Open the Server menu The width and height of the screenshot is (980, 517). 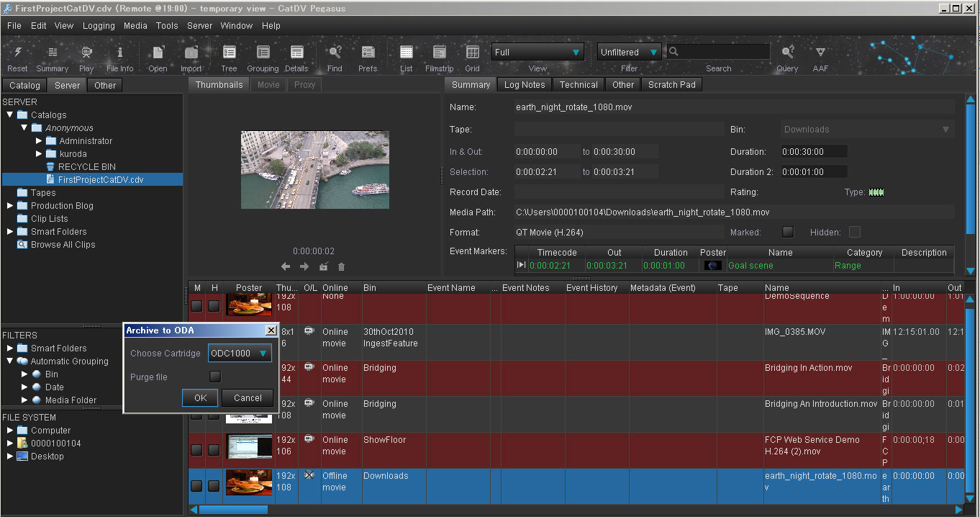pos(199,25)
